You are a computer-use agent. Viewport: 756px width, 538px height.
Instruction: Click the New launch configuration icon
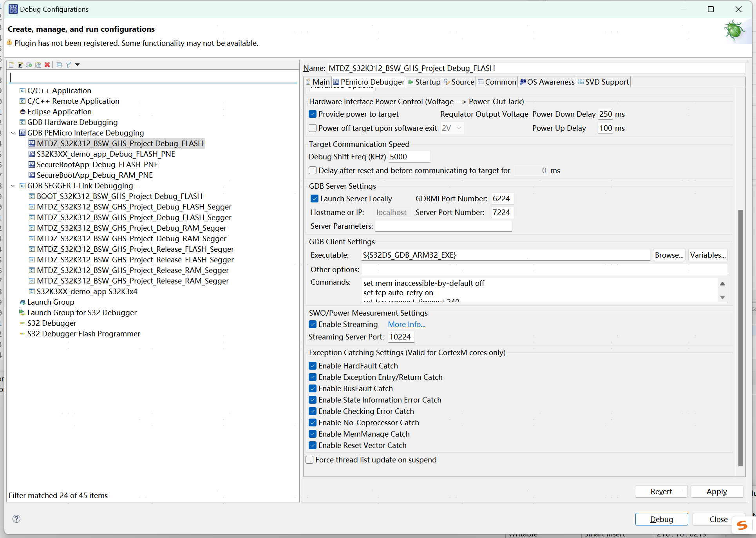[x=11, y=65]
